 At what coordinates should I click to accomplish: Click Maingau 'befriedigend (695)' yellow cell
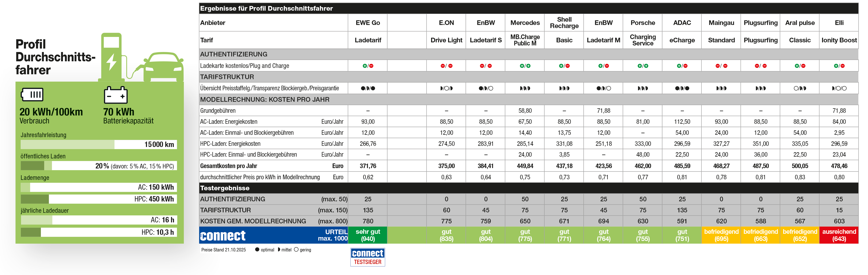pos(721,235)
